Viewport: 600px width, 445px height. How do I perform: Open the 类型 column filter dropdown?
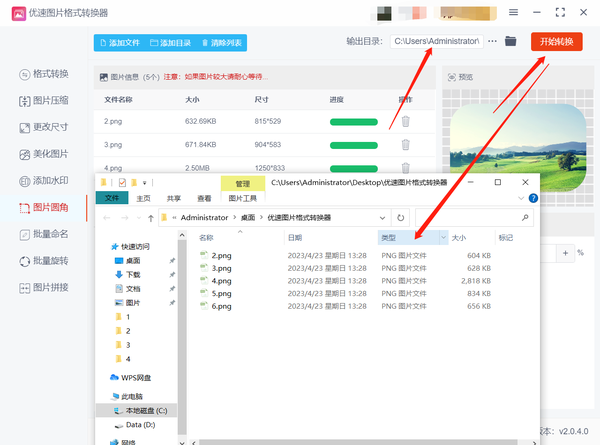click(x=443, y=238)
